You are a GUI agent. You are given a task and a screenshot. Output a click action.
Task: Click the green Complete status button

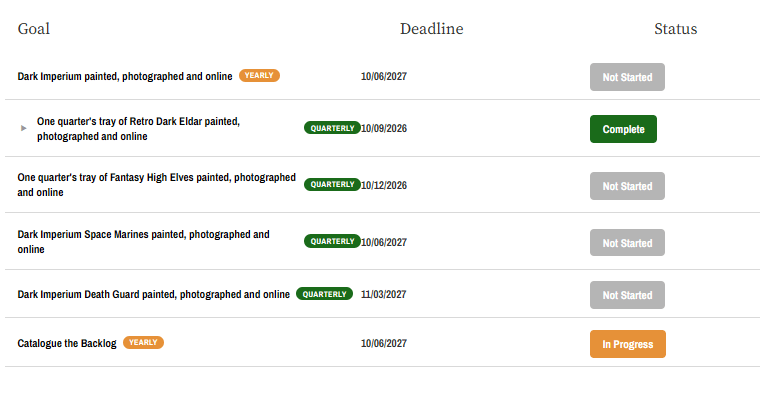[623, 129]
